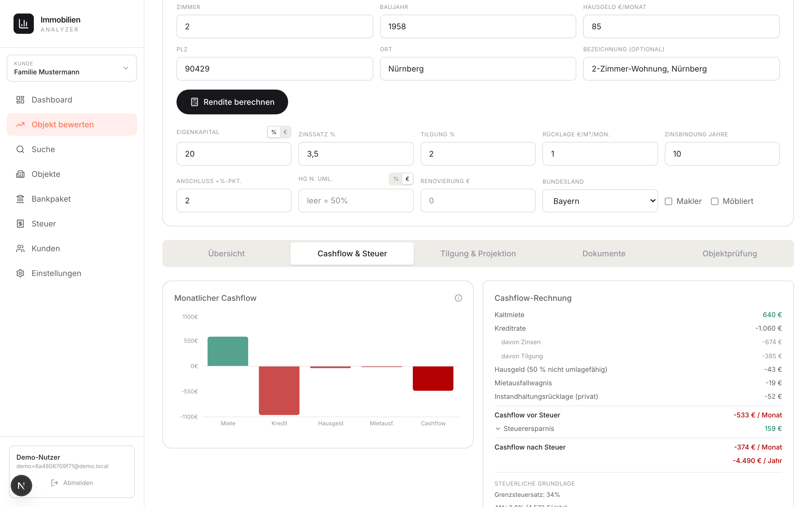
Task: Open Steuer receipt icon
Action: click(20, 224)
